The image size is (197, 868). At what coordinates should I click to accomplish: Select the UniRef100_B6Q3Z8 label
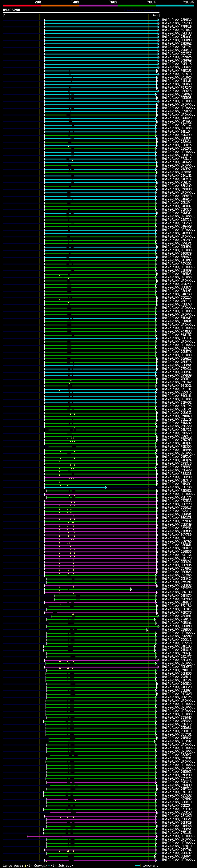pyautogui.click(x=176, y=518)
